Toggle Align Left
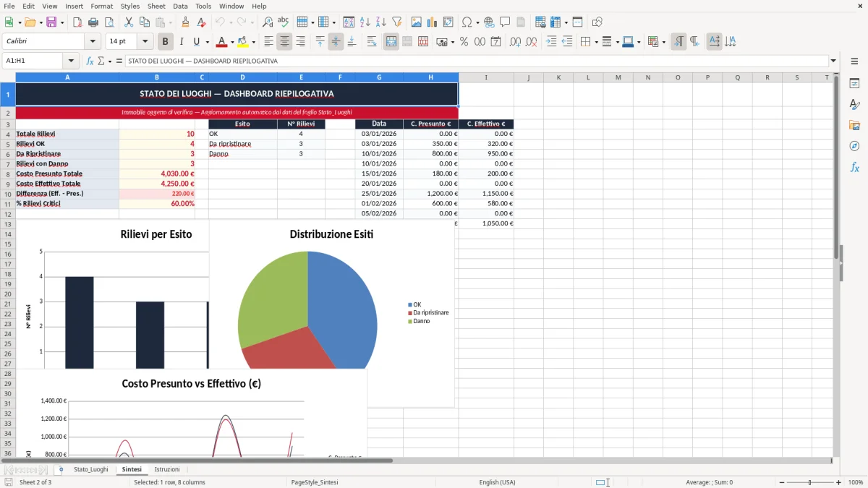Screen dimensions: 868x488 (268, 42)
